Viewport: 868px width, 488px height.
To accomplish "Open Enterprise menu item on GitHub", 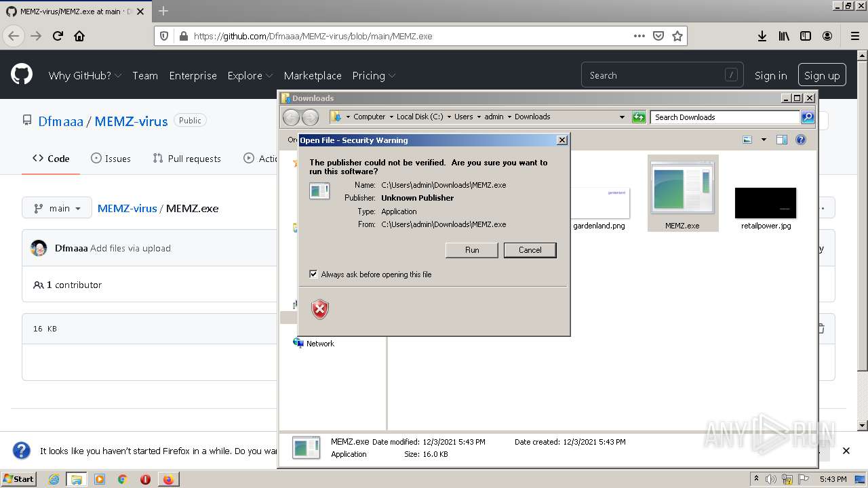I will pyautogui.click(x=193, y=75).
